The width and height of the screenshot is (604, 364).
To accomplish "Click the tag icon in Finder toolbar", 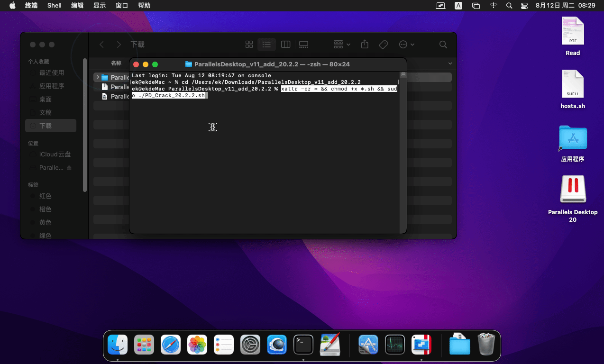I will pyautogui.click(x=383, y=44).
